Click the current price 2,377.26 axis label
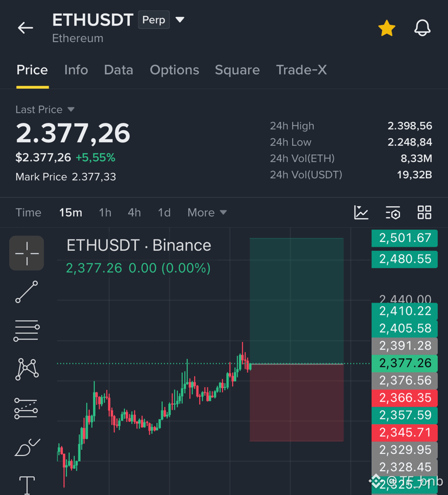The width and height of the screenshot is (448, 495). pos(405,363)
